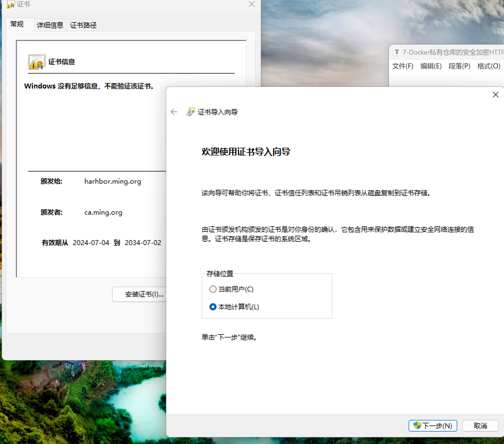The image size is (504, 444).
Task: Click the 证书导入向导 wizard icon
Action: pos(190,112)
